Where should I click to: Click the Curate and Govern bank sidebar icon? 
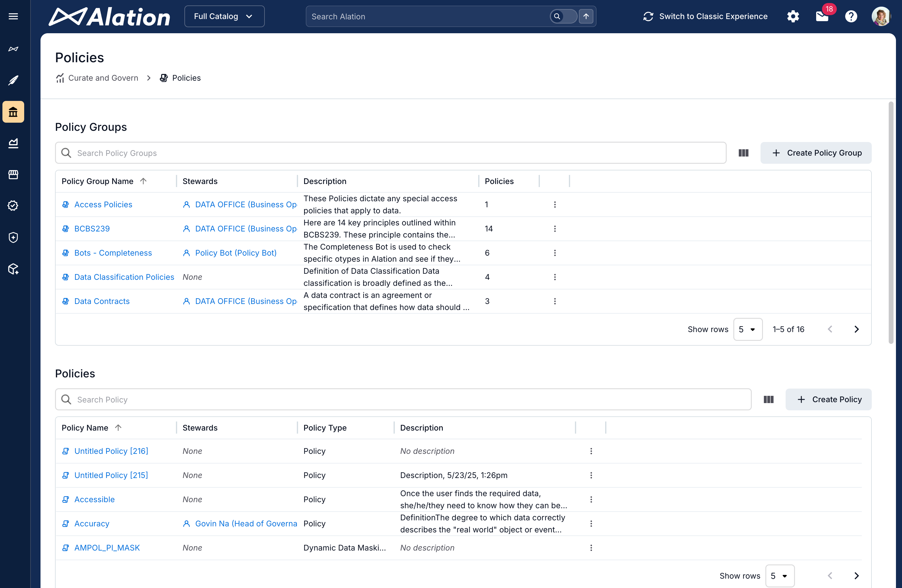[x=13, y=112]
